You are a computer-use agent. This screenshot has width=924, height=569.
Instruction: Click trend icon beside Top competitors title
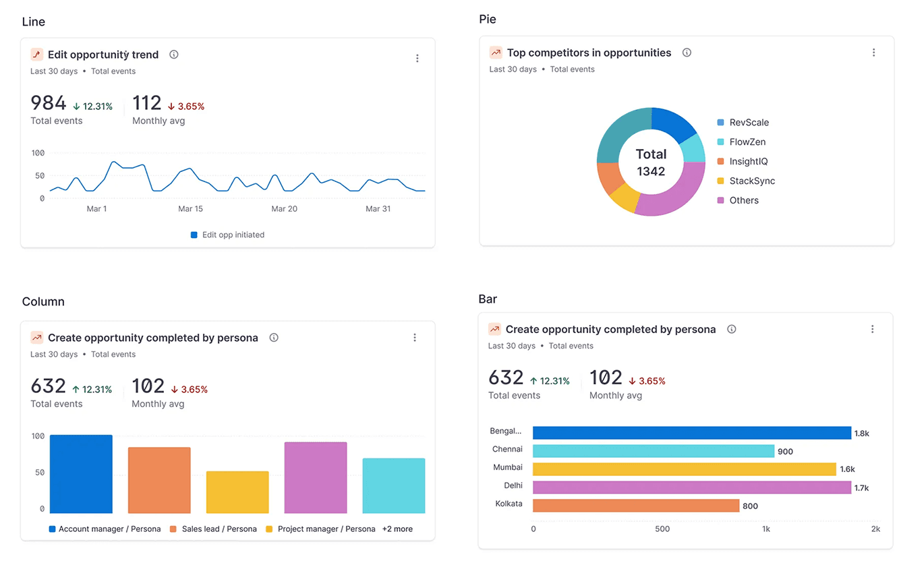click(496, 53)
